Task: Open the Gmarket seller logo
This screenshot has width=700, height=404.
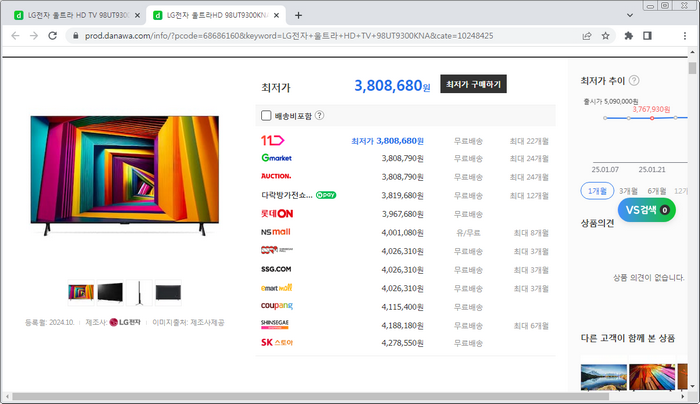Action: tap(276, 158)
